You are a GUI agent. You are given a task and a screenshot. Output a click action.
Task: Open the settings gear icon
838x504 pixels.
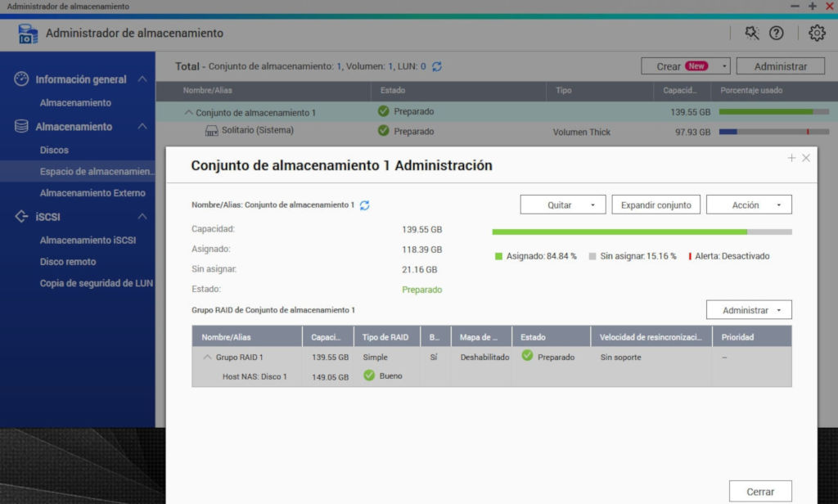[817, 34]
